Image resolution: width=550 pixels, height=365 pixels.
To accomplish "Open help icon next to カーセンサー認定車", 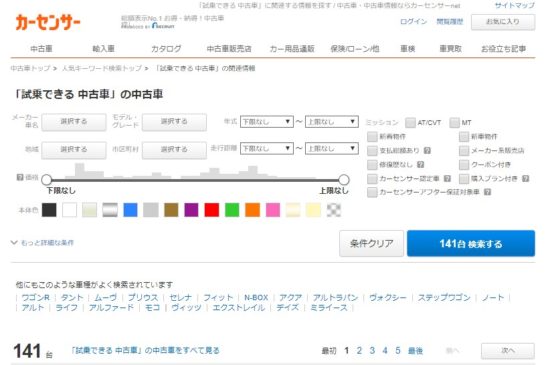I will (x=447, y=178).
